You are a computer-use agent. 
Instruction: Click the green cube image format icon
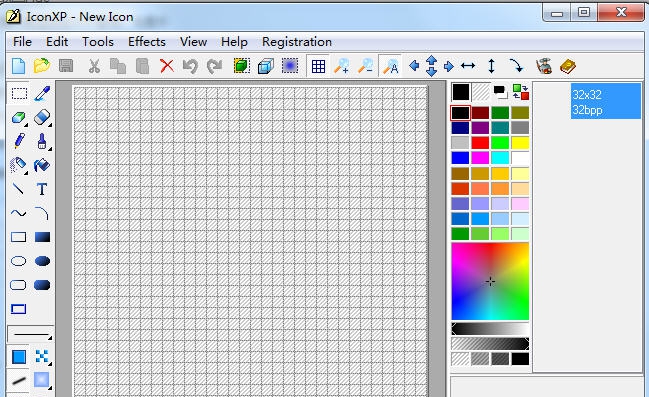coord(242,66)
